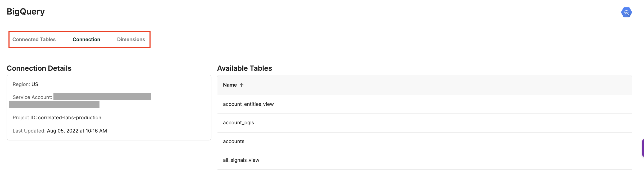Image resolution: width=644 pixels, height=170 pixels.
Task: Select the account_pqls table row
Action: 424,123
